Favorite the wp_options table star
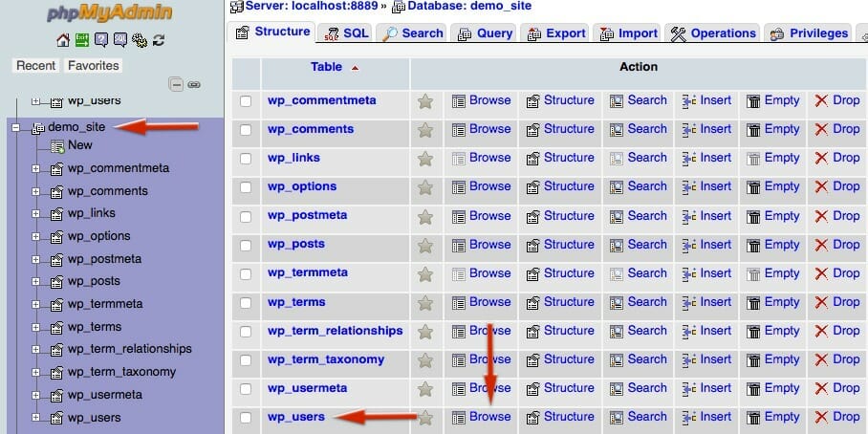This screenshot has height=434, width=868. 425,187
